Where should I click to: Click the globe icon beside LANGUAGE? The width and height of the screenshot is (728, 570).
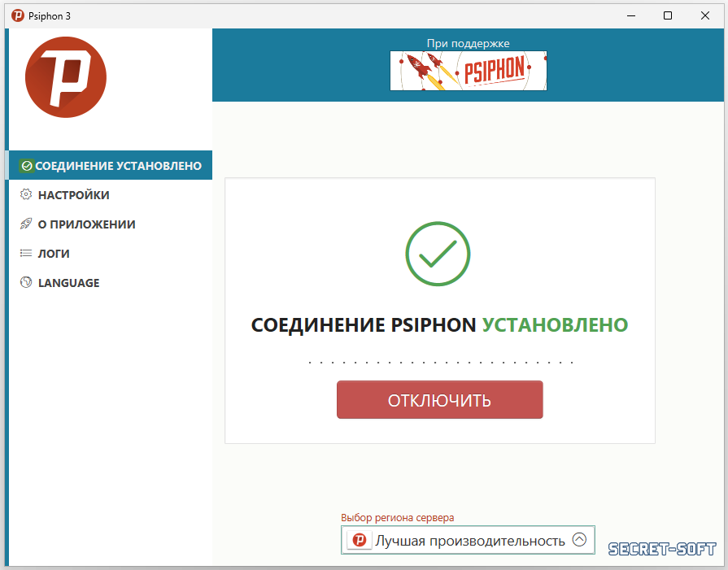[26, 282]
